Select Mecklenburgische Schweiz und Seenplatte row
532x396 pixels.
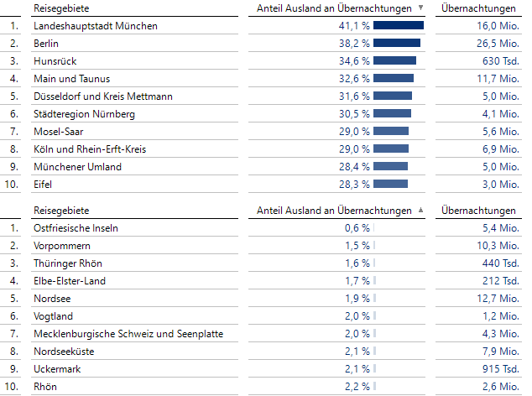coord(128,334)
